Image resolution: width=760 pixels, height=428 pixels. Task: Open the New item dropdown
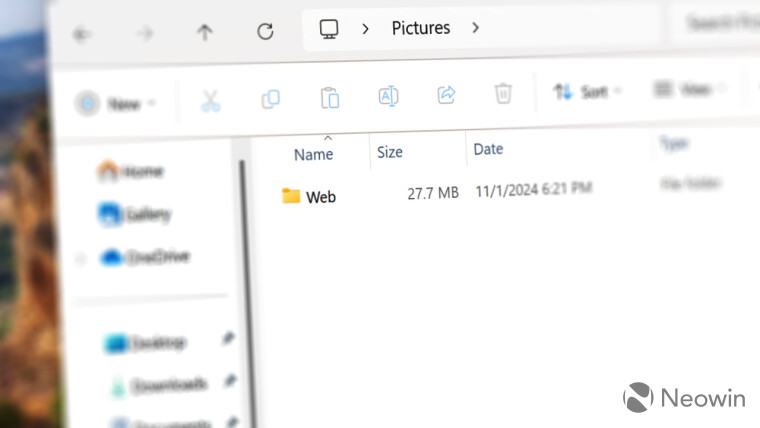pos(116,103)
